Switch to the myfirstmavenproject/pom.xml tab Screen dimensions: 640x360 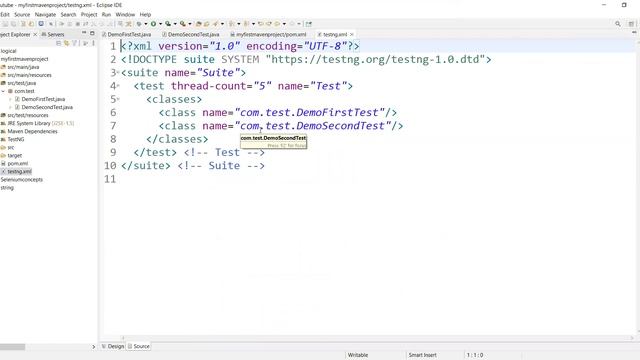tap(268, 34)
